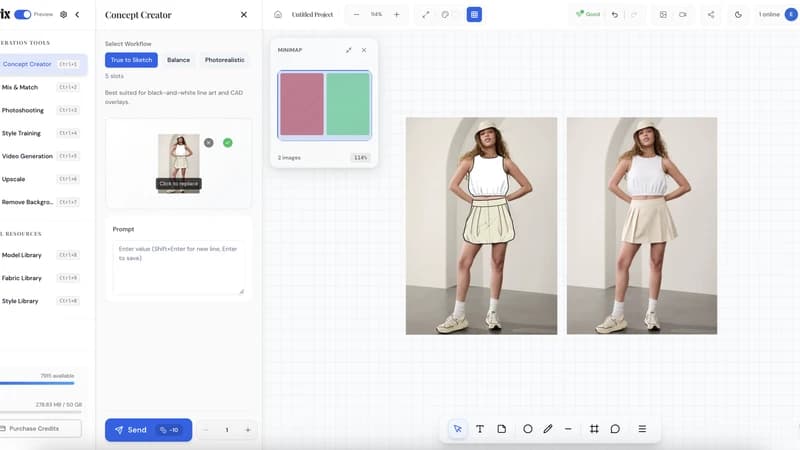Remove the uploaded reference image

pos(209,143)
